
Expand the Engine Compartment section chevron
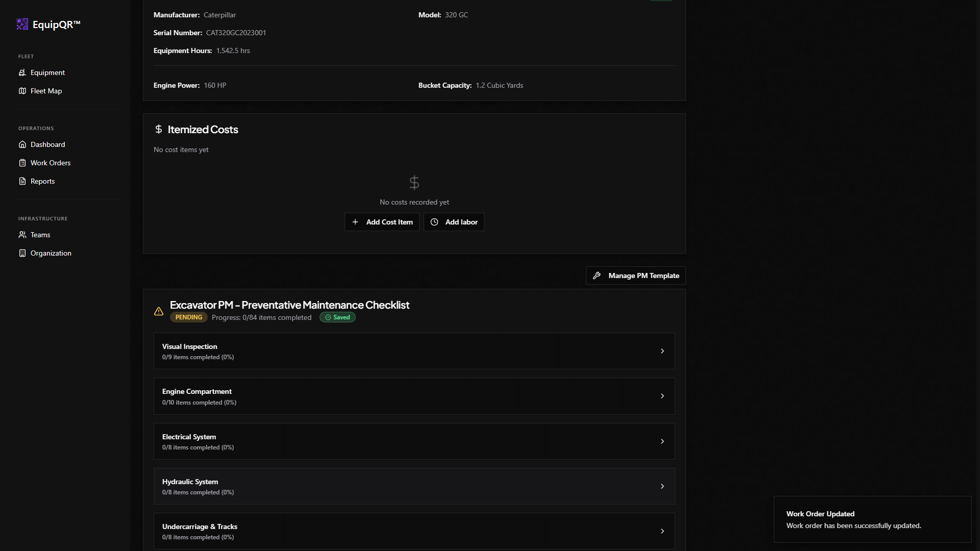tap(663, 396)
